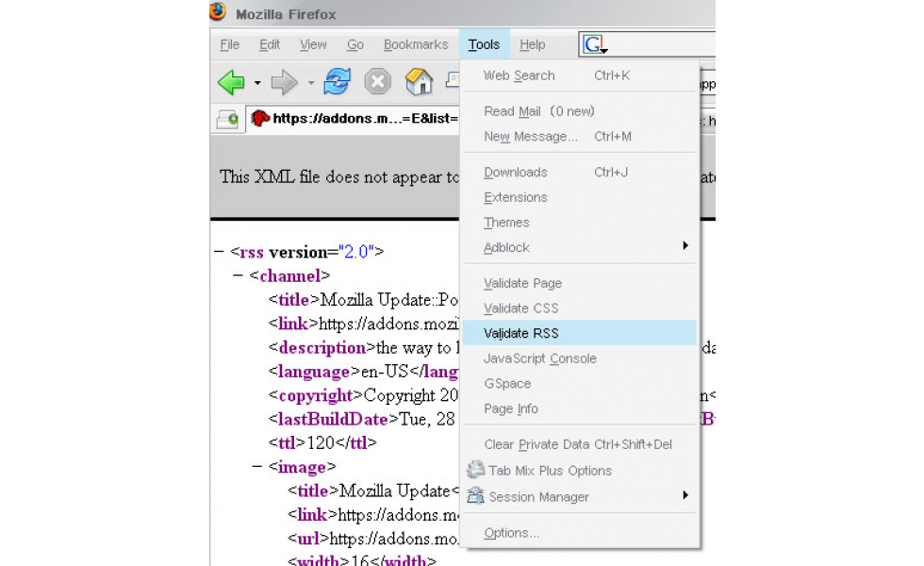Open Page Info
This screenshot has height=566, width=924.
tap(580, 409)
